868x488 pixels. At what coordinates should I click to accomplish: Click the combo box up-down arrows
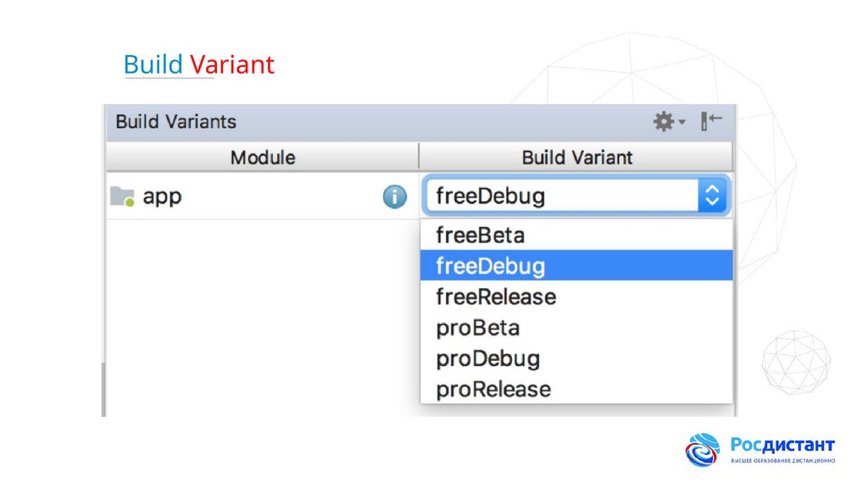click(712, 197)
